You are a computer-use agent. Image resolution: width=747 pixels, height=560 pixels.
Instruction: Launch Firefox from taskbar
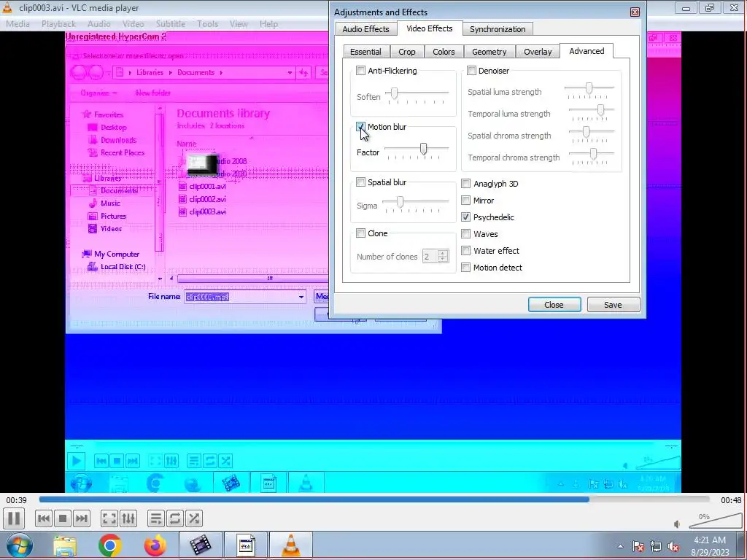(x=155, y=545)
